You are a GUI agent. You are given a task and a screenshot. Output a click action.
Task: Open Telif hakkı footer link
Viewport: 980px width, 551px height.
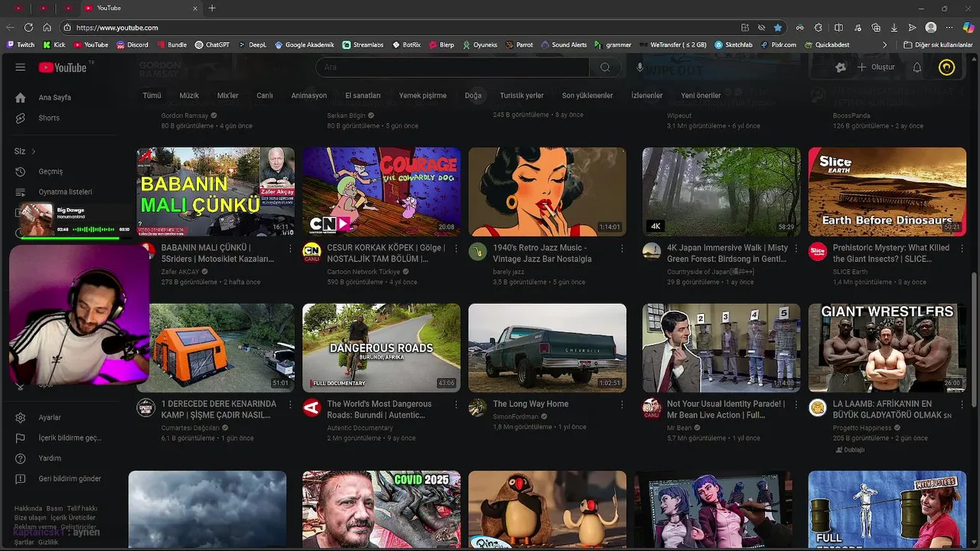coord(83,508)
